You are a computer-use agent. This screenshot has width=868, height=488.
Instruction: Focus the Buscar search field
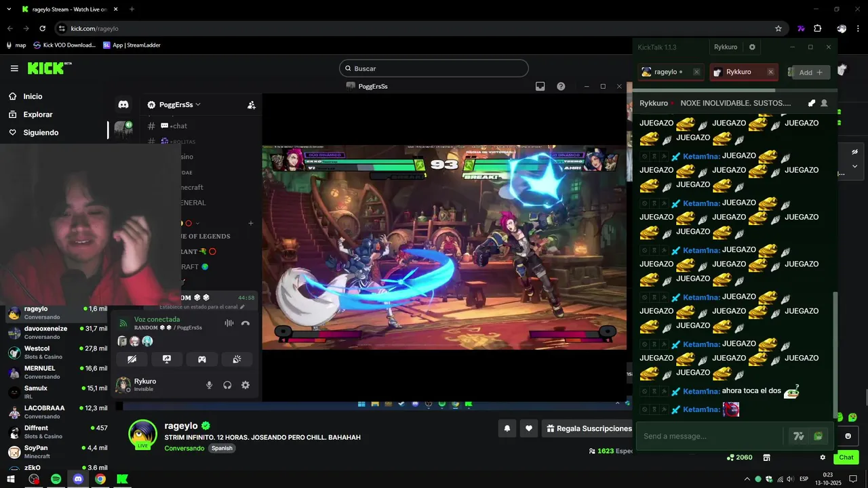[434, 68]
